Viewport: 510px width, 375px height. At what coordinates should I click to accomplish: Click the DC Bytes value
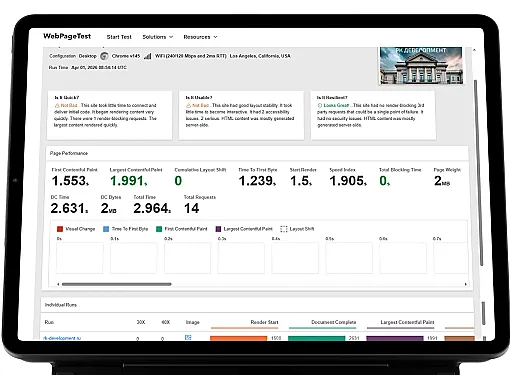[x=109, y=208]
